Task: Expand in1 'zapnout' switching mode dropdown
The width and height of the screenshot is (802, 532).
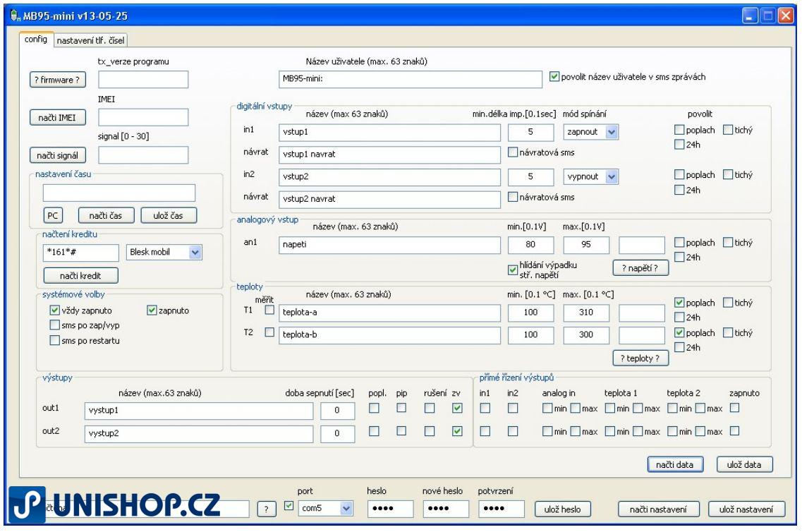Action: pos(611,131)
